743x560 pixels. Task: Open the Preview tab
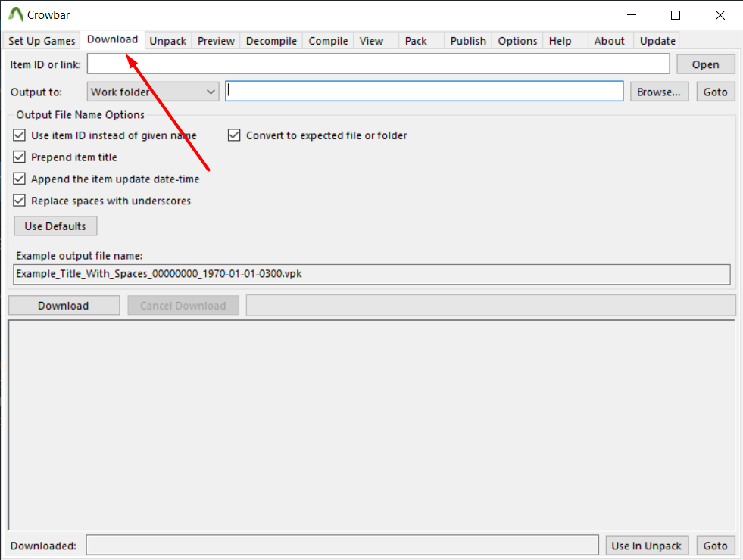216,41
